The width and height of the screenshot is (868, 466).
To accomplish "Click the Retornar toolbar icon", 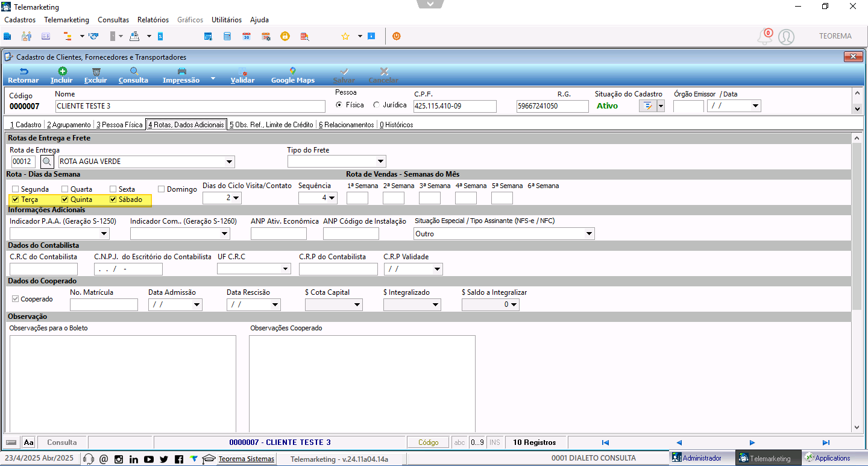I will [x=23, y=71].
